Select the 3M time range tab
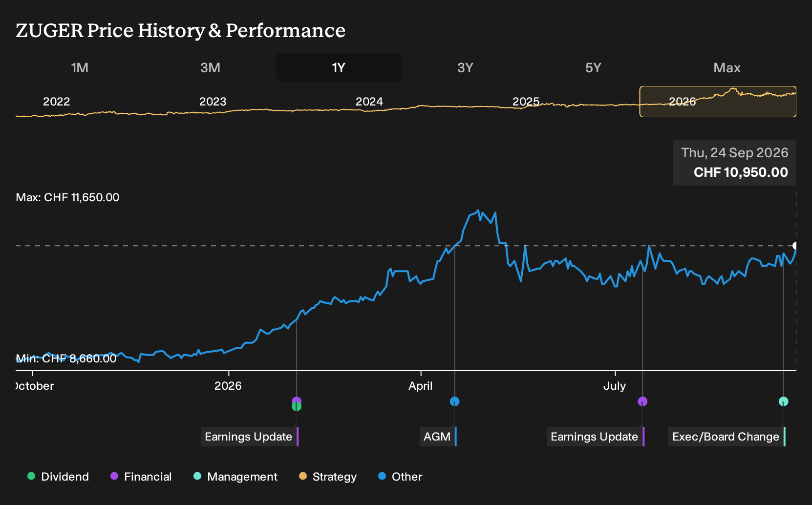This screenshot has height=505, width=812. pyautogui.click(x=210, y=67)
